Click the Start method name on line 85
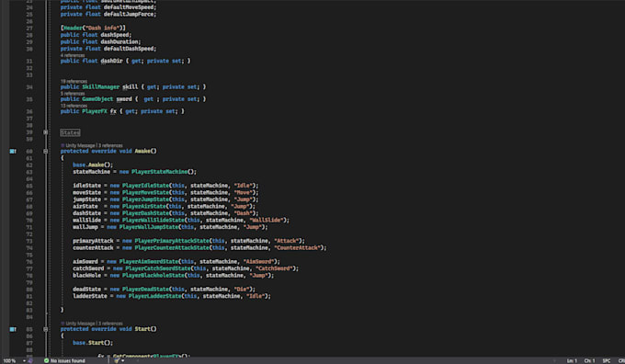 click(142, 329)
